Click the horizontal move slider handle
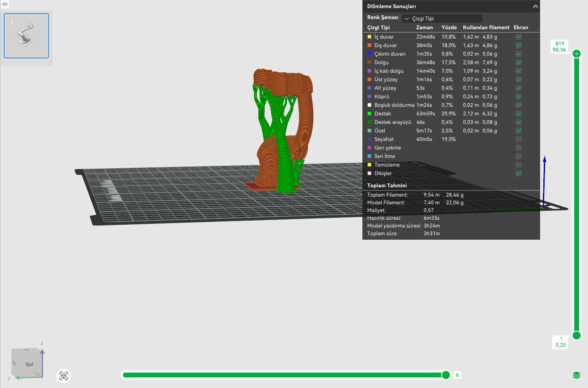Screen dimensions: 588x388 pyautogui.click(x=446, y=375)
